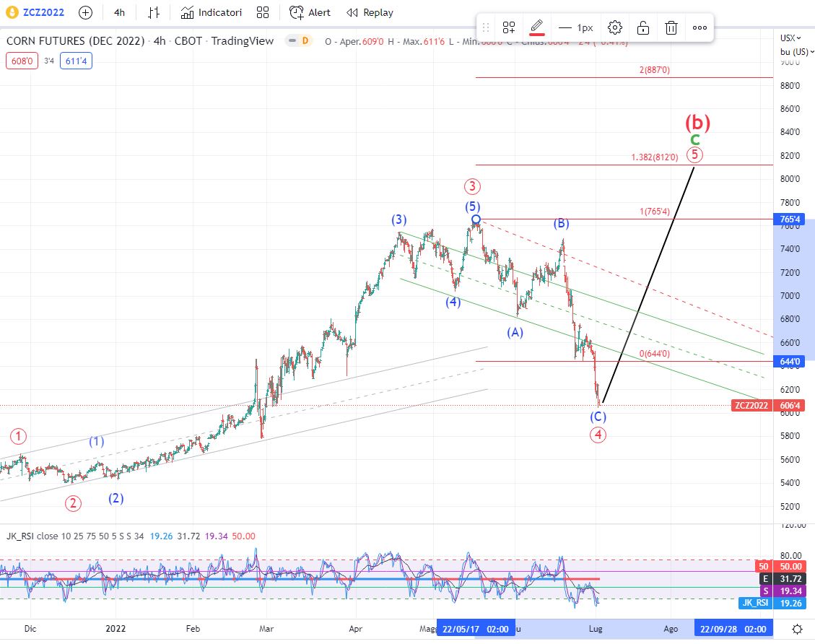Click the 50.00 RSI level tag
The image size is (815, 644).
tap(790, 567)
